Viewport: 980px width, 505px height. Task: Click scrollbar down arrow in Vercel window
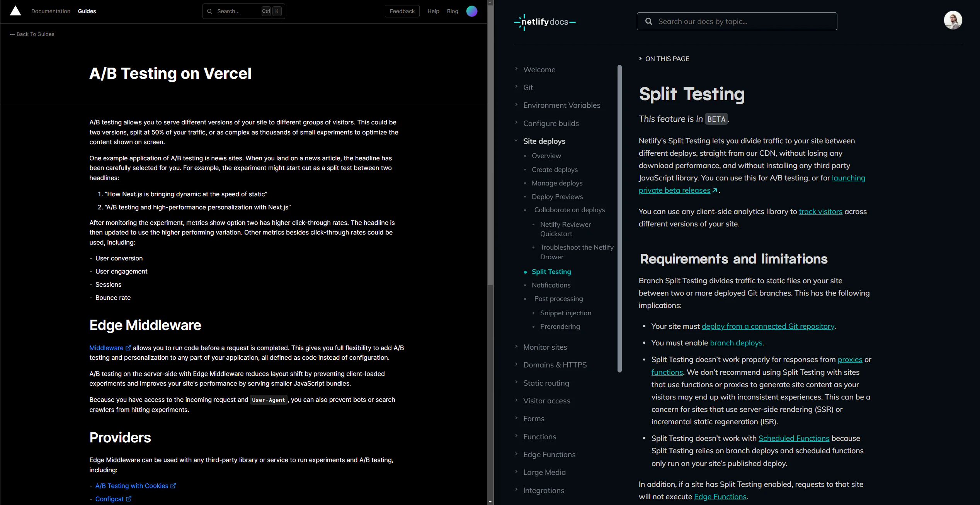coord(490,502)
